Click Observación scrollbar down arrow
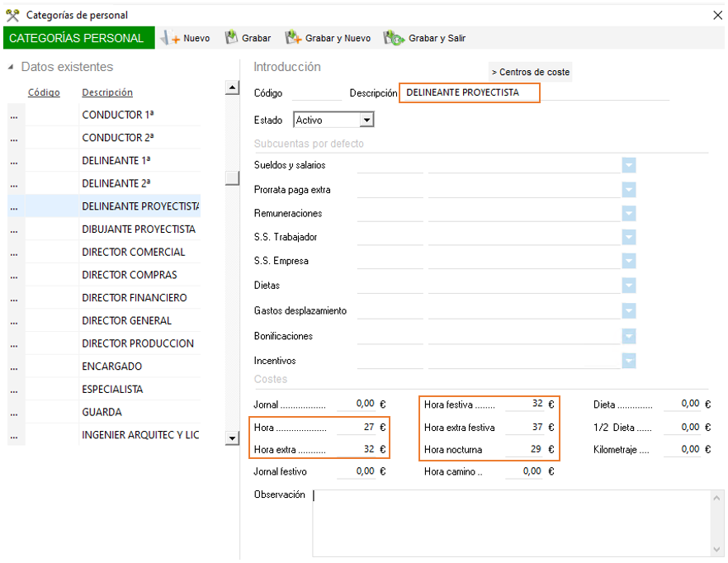The height and width of the screenshot is (563, 728). [x=716, y=549]
